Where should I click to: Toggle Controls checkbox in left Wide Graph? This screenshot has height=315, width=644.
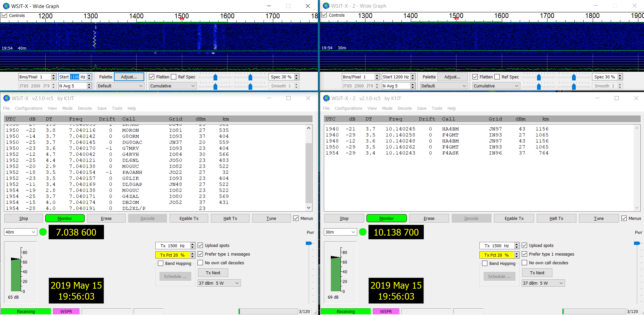tap(4, 15)
